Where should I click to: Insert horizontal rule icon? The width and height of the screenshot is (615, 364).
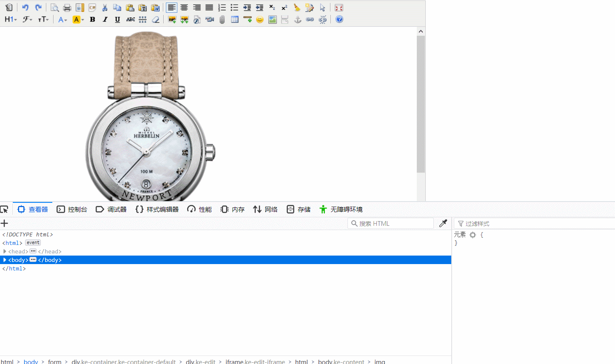(248, 20)
